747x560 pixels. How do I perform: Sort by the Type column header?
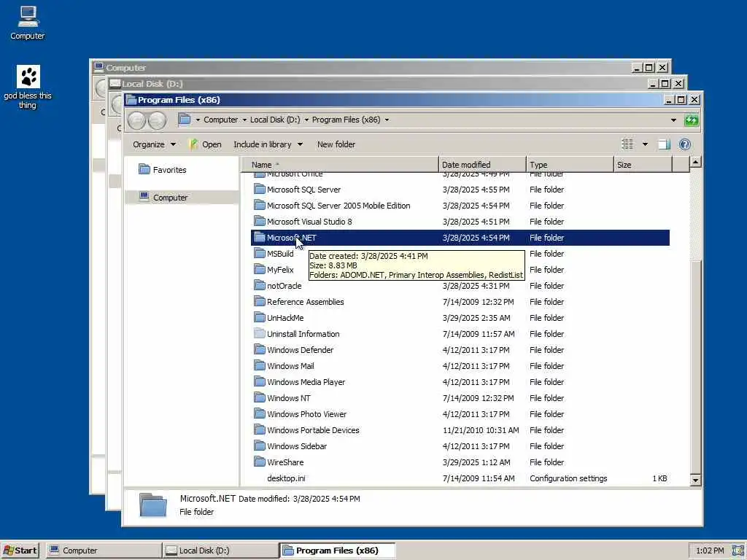pos(570,165)
